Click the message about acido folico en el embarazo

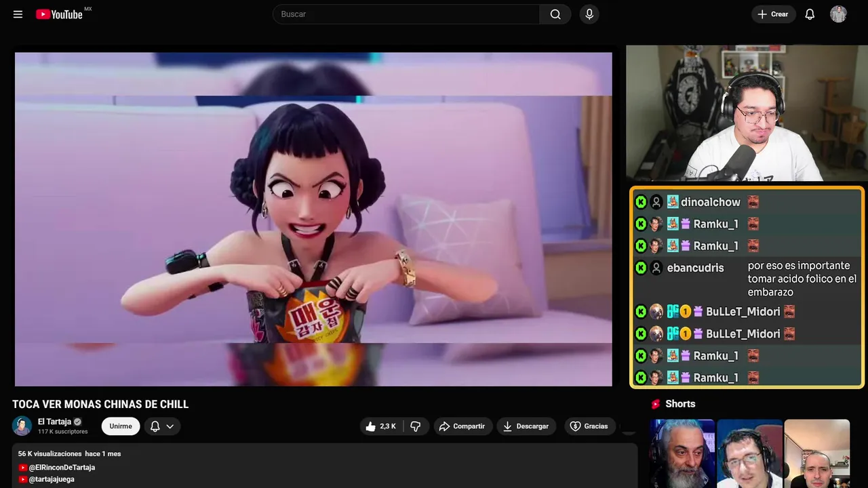tap(802, 279)
